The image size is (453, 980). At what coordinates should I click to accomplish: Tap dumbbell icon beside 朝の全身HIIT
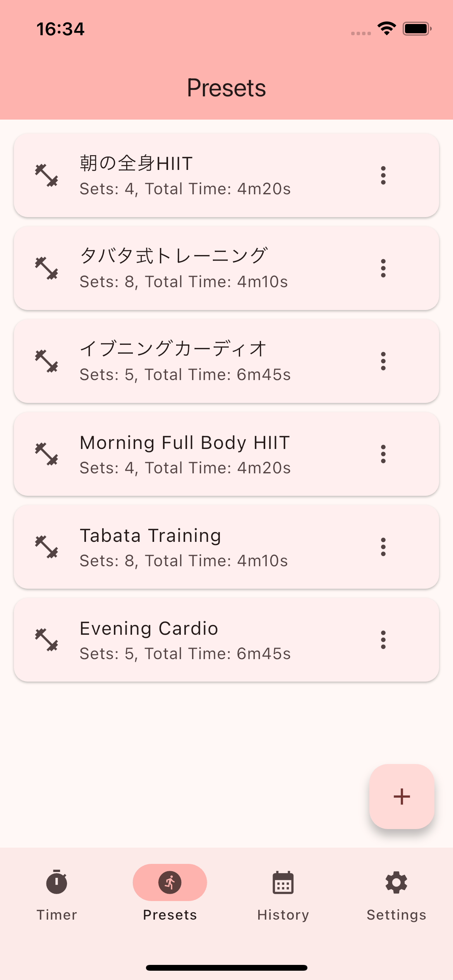[47, 175]
